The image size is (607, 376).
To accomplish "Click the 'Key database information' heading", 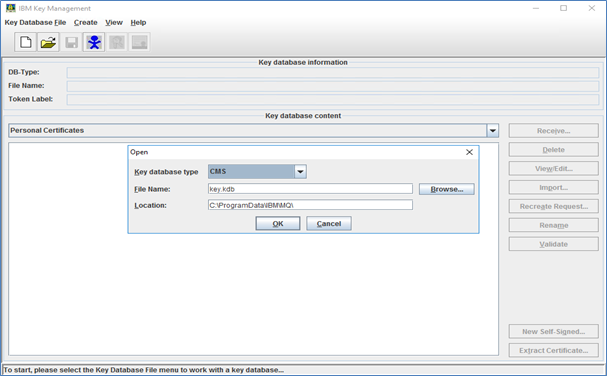I will (x=303, y=62).
